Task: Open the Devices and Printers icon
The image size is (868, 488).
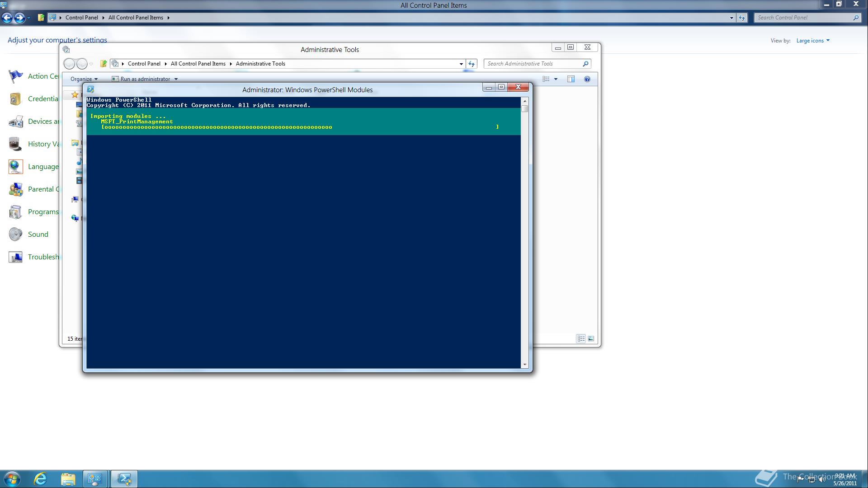Action: tap(15, 122)
